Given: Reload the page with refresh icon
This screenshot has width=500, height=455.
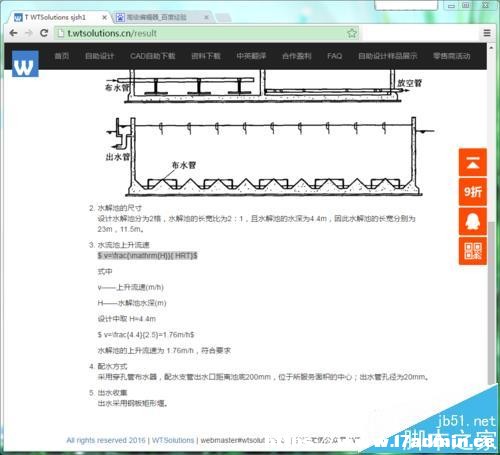Looking at the screenshot, I should (x=44, y=33).
